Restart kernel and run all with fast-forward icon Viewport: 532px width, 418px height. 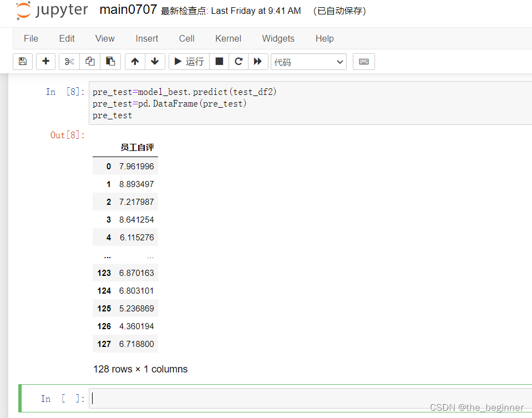point(258,61)
